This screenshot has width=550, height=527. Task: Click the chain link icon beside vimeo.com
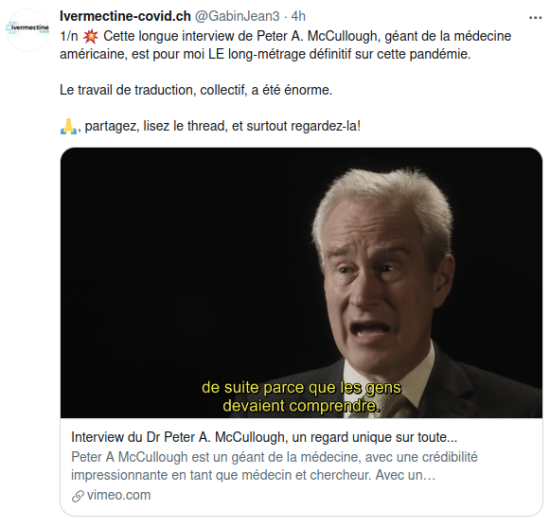pos(78,496)
